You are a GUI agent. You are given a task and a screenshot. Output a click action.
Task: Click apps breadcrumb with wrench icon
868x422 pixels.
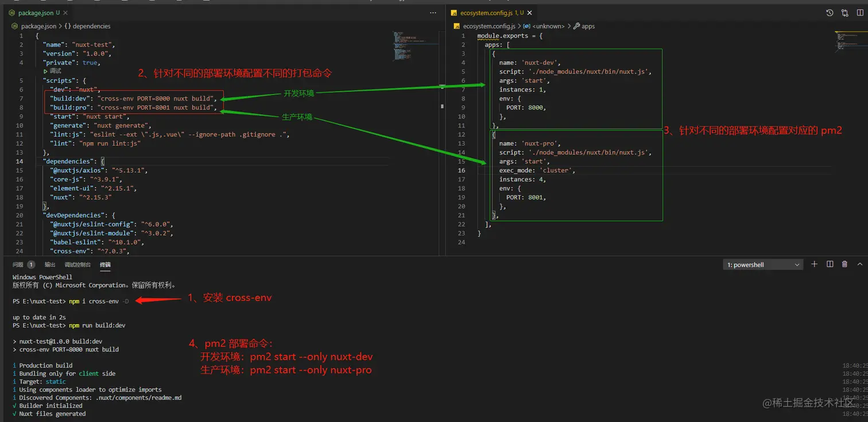point(584,26)
